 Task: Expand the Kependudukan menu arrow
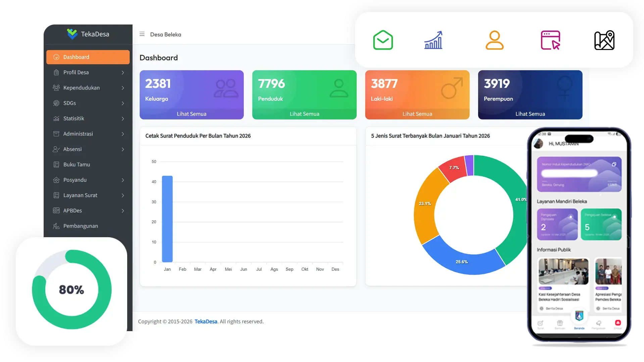(123, 88)
